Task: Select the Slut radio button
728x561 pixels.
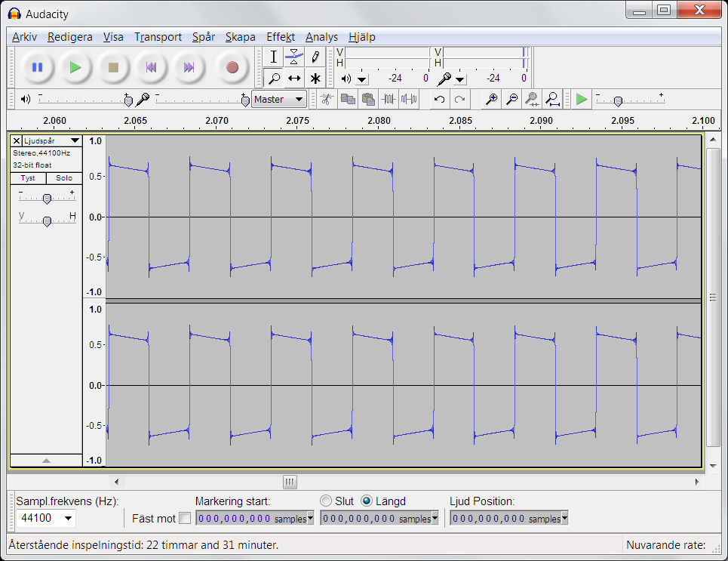Action: point(326,501)
